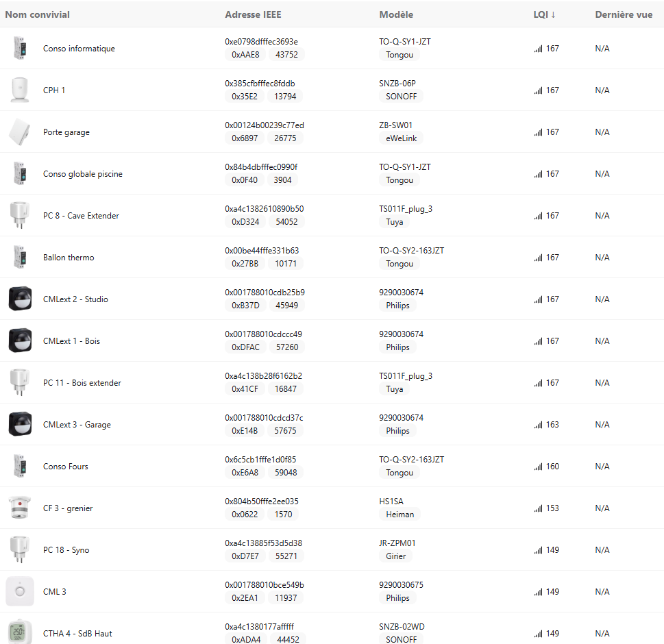Click the Girier vendor badge
The image size is (664, 644).
click(x=395, y=556)
